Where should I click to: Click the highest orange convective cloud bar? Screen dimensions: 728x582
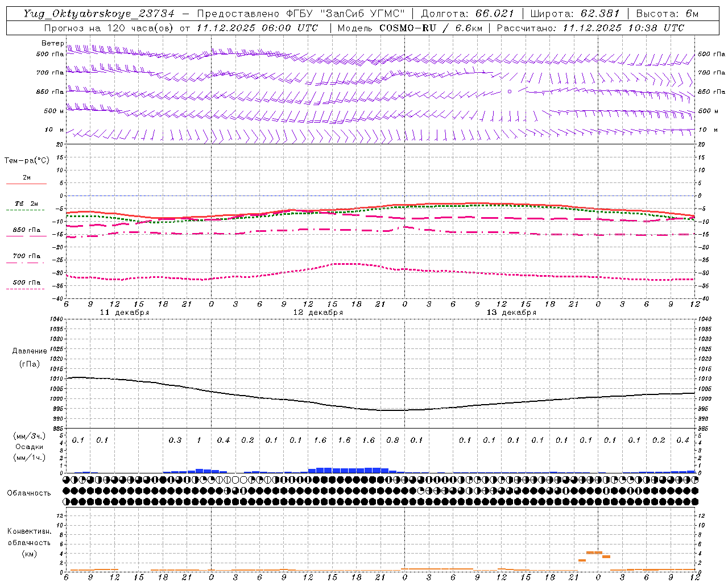coord(594,552)
